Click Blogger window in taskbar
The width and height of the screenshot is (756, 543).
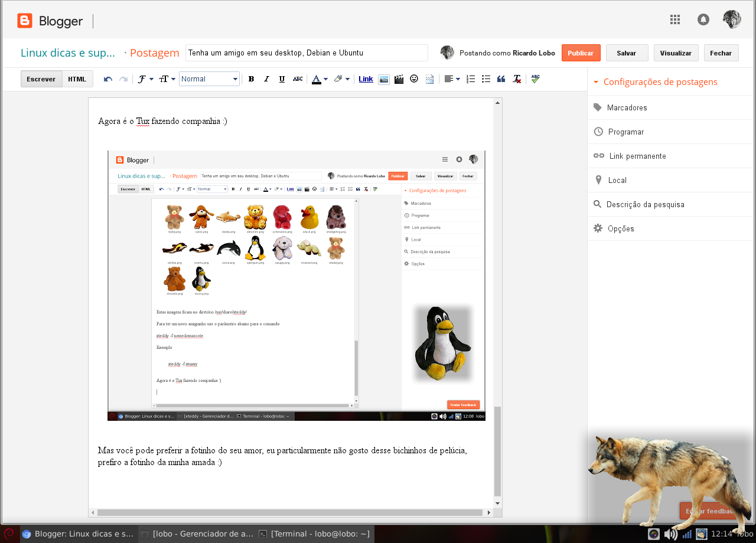pyautogui.click(x=79, y=534)
